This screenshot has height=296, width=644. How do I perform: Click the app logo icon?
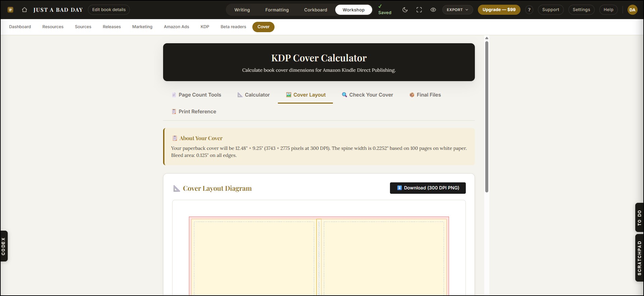coord(10,10)
